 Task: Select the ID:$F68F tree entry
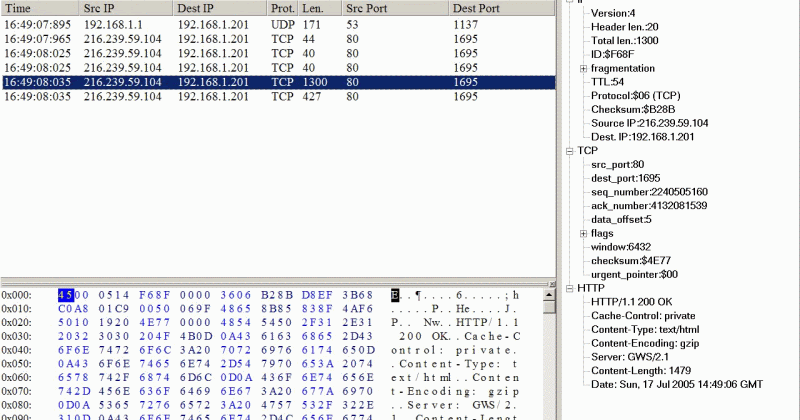point(612,55)
